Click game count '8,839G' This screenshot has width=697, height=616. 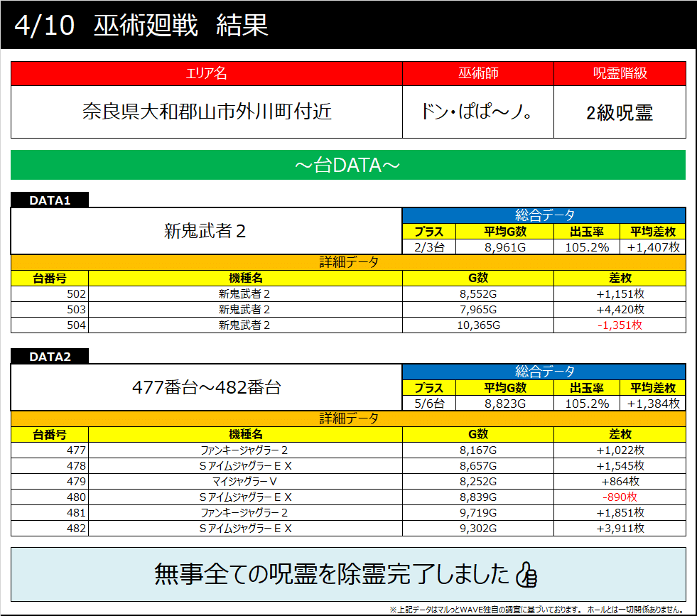tap(478, 497)
